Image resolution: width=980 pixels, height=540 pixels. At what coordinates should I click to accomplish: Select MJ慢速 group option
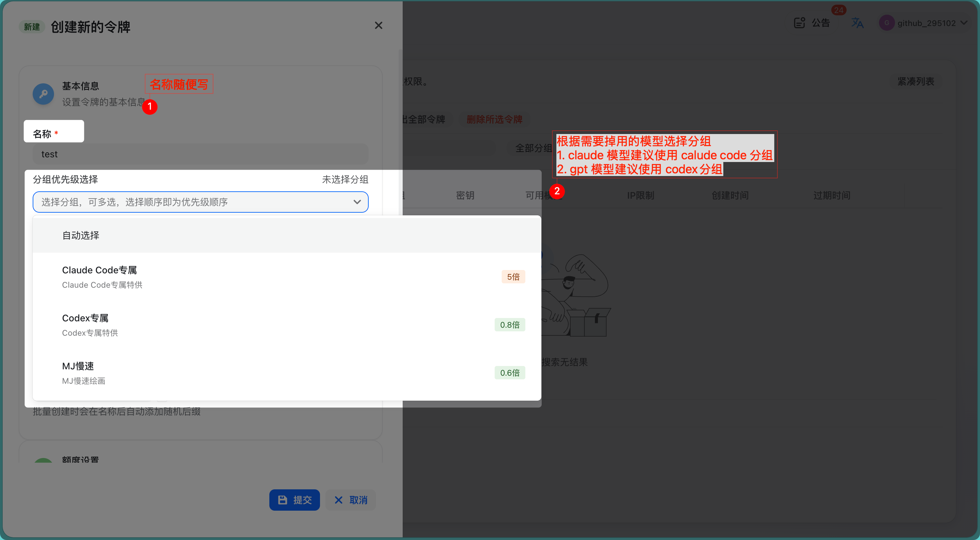tap(287, 373)
